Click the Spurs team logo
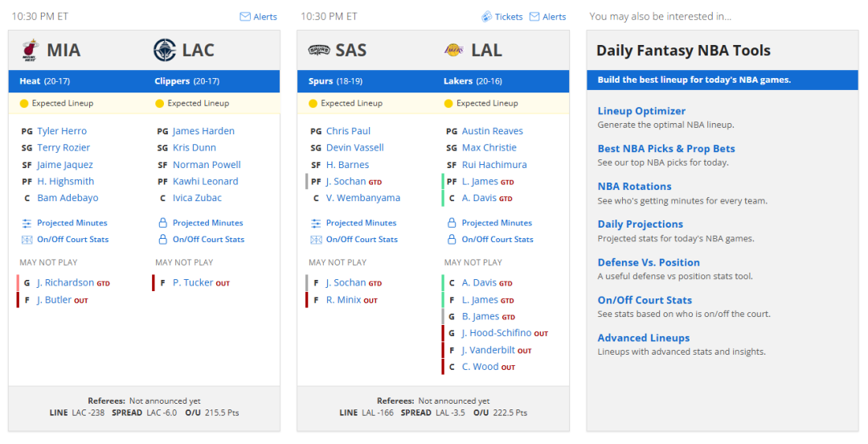This screenshot has width=868, height=444. click(319, 51)
